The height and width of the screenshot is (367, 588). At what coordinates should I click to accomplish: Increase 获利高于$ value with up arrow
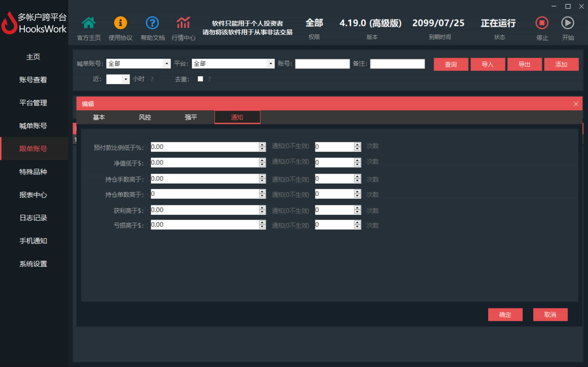(262, 208)
